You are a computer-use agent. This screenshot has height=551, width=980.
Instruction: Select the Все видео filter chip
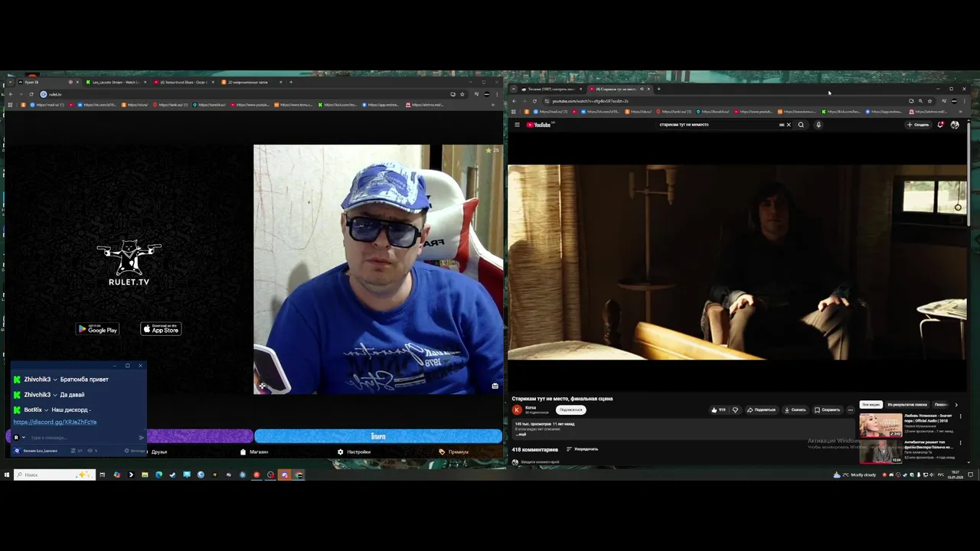[871, 404]
